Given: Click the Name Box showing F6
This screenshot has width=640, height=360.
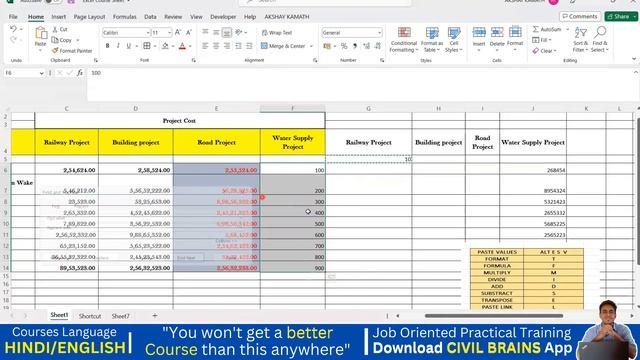Looking at the screenshot, I should click(24, 73).
